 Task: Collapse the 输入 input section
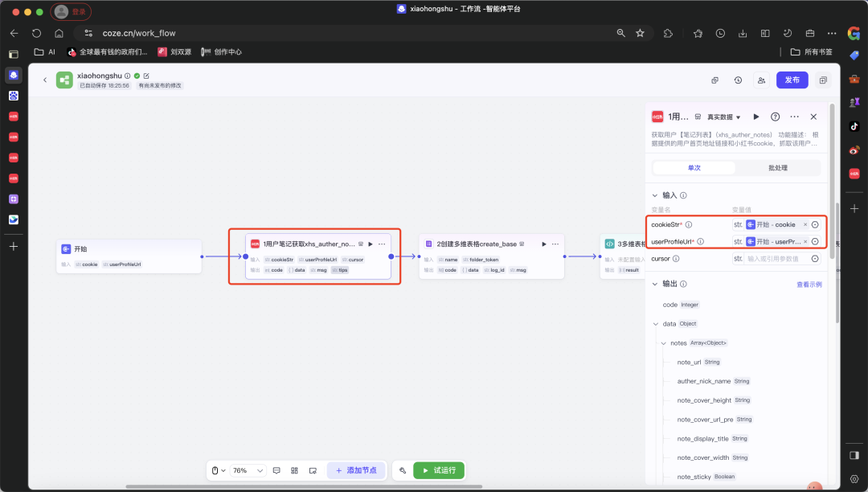(655, 195)
